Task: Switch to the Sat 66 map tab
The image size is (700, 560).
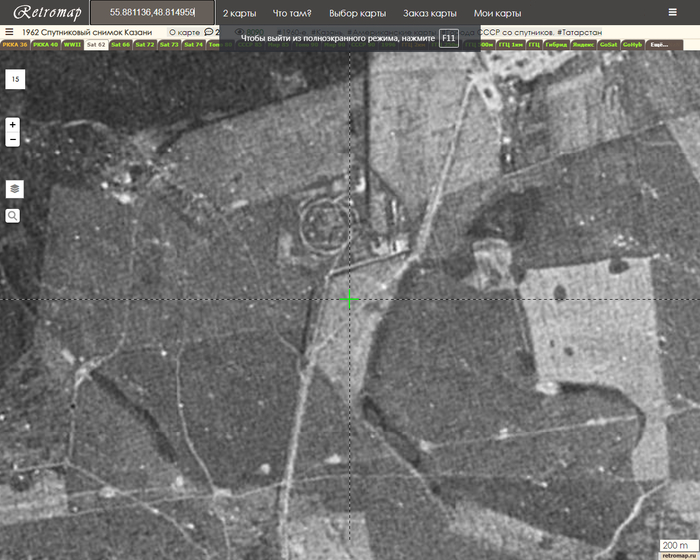Action: pyautogui.click(x=120, y=45)
